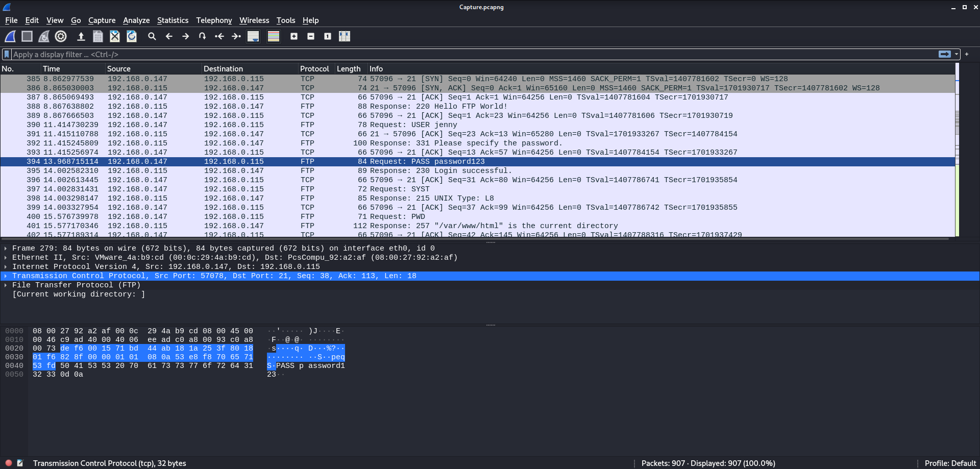Click the Current working directory line
This screenshot has width=980, height=469.
(x=79, y=294)
